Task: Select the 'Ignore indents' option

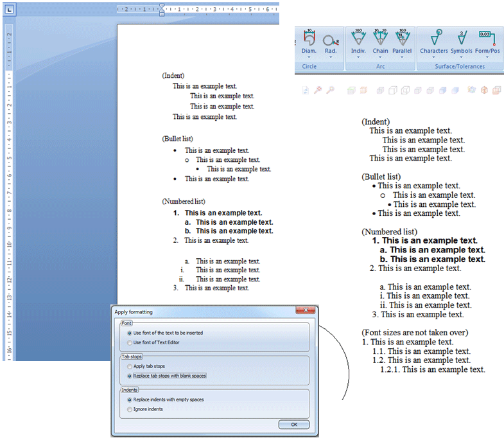Action: click(x=145, y=409)
